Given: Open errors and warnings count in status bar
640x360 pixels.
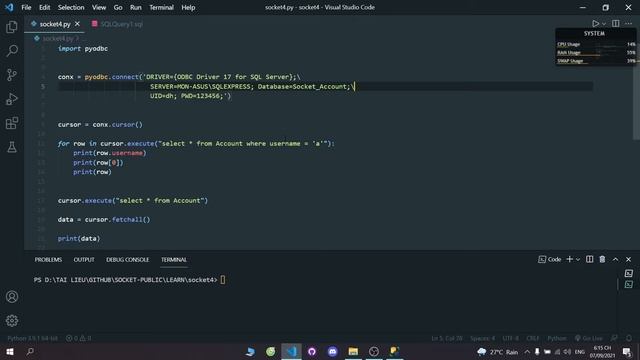Looking at the screenshot, I should tap(79, 338).
